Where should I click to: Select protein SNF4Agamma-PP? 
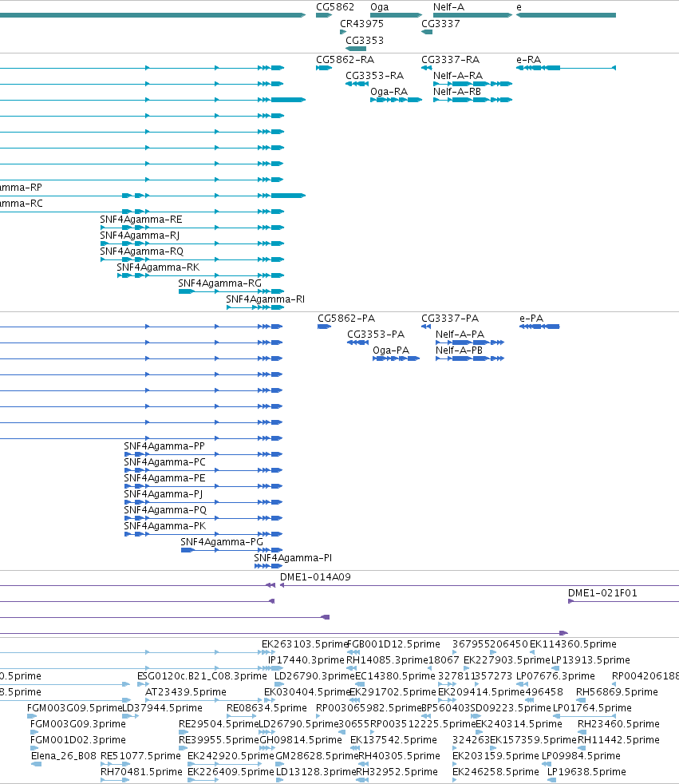click(164, 446)
